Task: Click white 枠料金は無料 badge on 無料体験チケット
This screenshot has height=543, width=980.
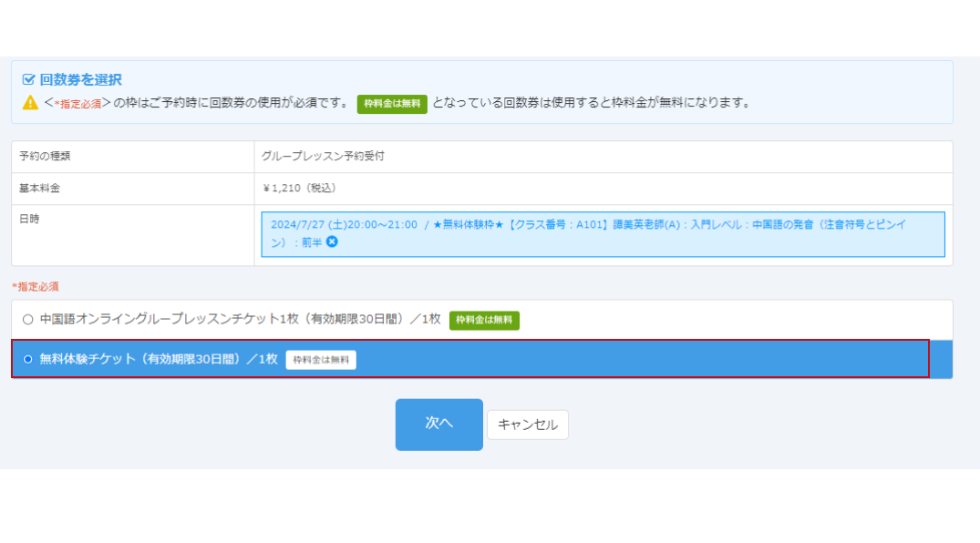Action: pos(321,360)
